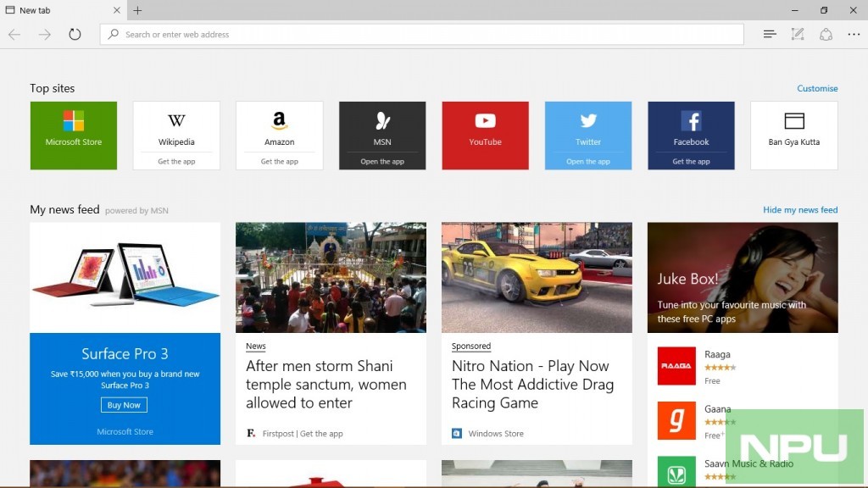Click the Firstpost source link
The width and height of the screenshot is (868, 488).
278,434
